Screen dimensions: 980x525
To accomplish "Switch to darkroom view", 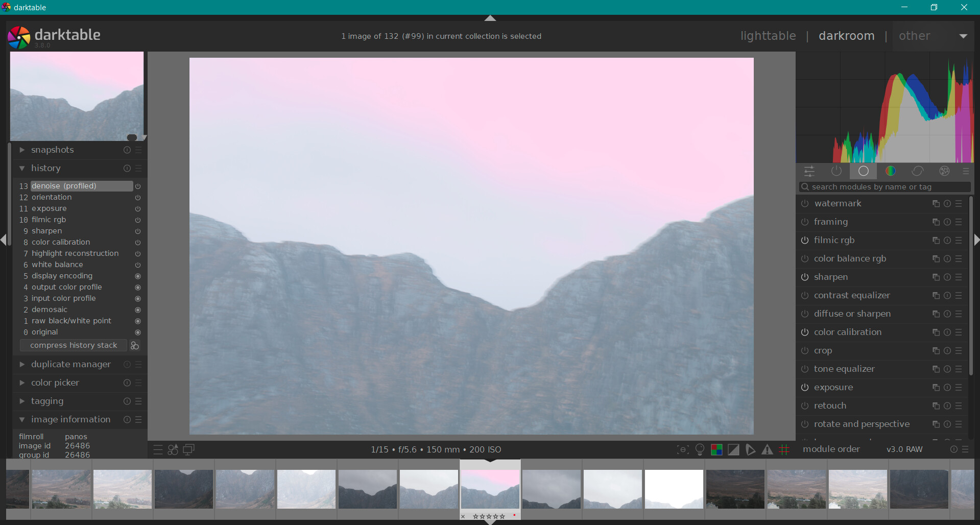I will [x=846, y=36].
